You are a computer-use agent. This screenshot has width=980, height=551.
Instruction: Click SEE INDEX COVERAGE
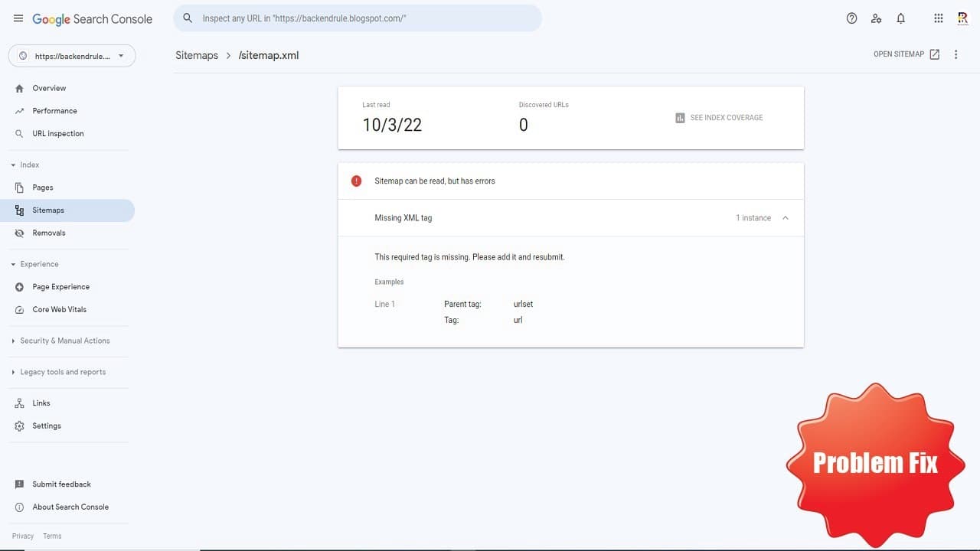(719, 118)
